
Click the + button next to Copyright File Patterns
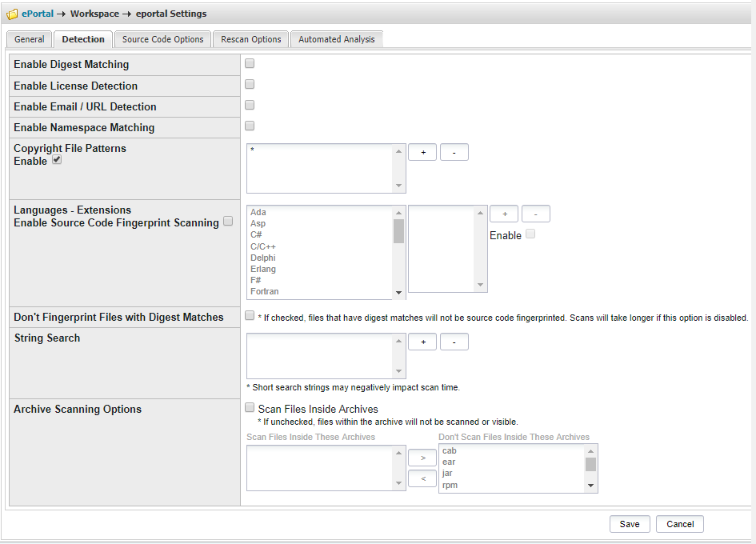tap(422, 151)
